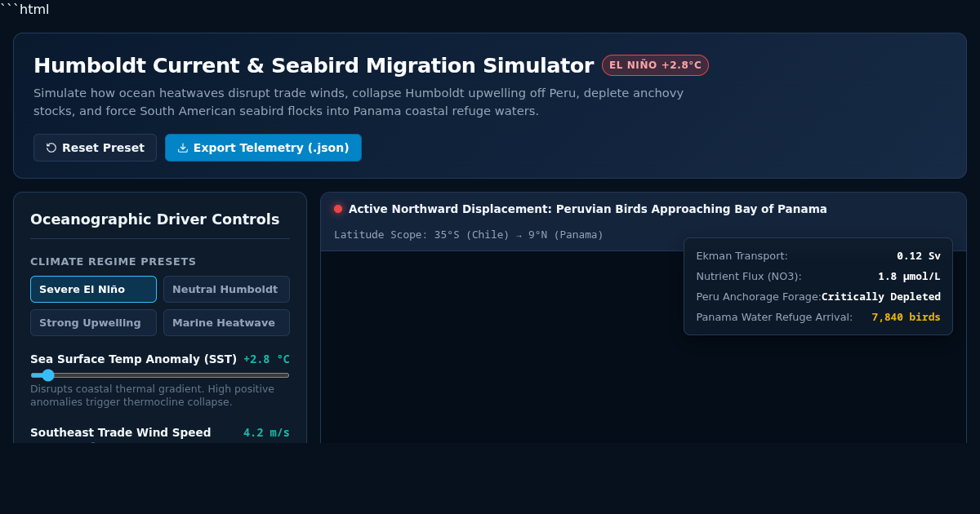The height and width of the screenshot is (514, 980).
Task: Click the Southeast Trade Wind Speed label
Action: tap(121, 432)
